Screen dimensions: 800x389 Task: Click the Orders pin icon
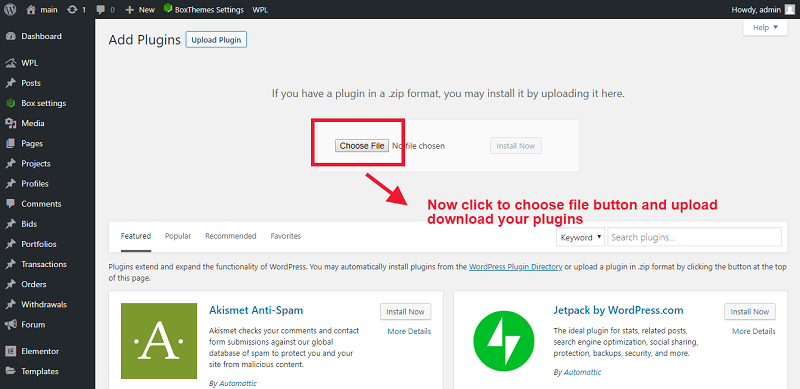coord(10,284)
